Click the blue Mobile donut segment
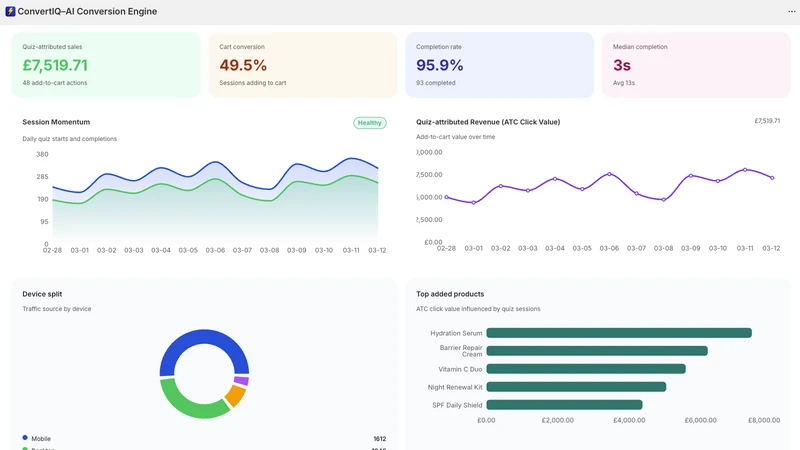This screenshot has width=800, height=450. coord(204,337)
